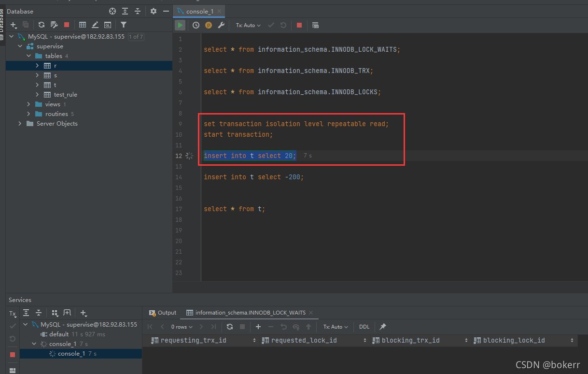Image resolution: width=588 pixels, height=374 pixels.
Task: Jump to query console QL icon
Action: pyautogui.click(x=108, y=25)
